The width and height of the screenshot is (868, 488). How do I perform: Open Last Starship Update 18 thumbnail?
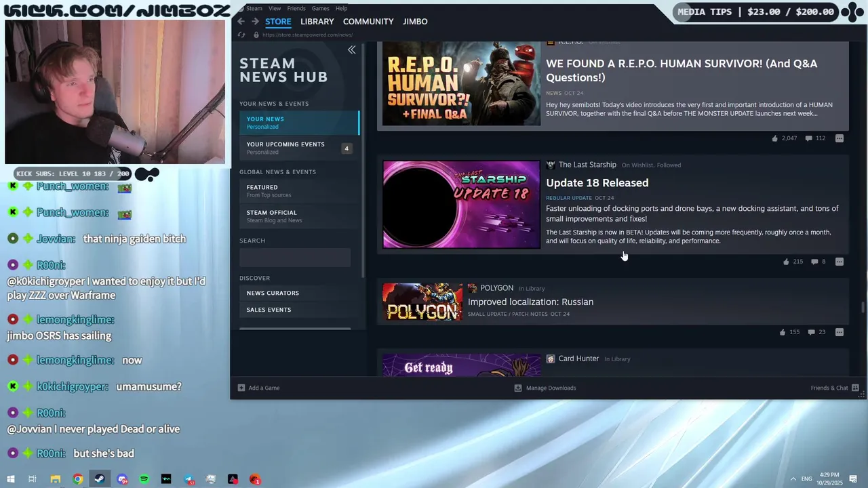(461, 204)
